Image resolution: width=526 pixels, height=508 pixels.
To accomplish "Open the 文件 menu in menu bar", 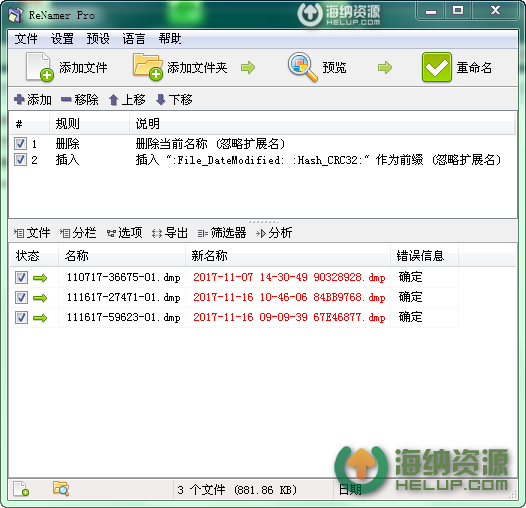I will pos(26,39).
